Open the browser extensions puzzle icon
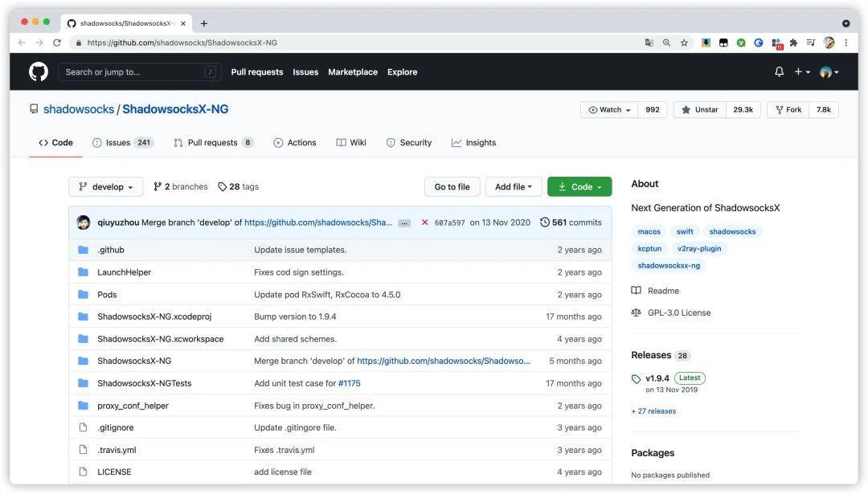The height and width of the screenshot is (494, 868). point(793,43)
